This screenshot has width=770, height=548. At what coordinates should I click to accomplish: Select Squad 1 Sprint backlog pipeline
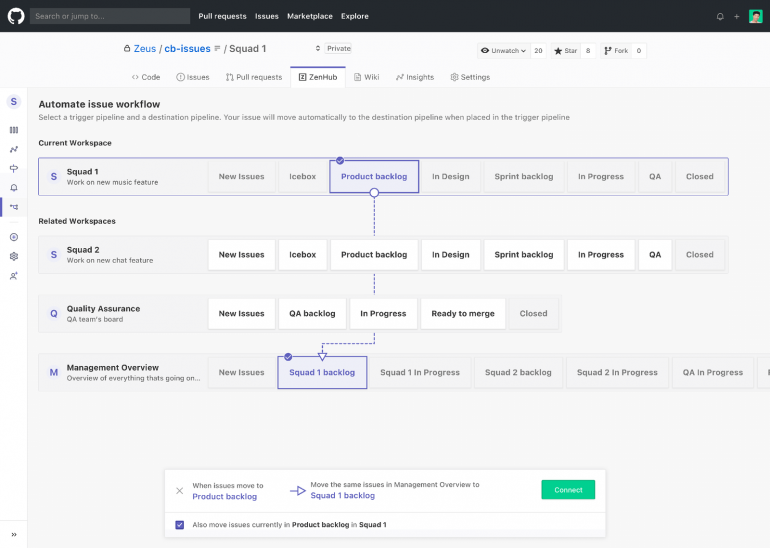(x=523, y=176)
